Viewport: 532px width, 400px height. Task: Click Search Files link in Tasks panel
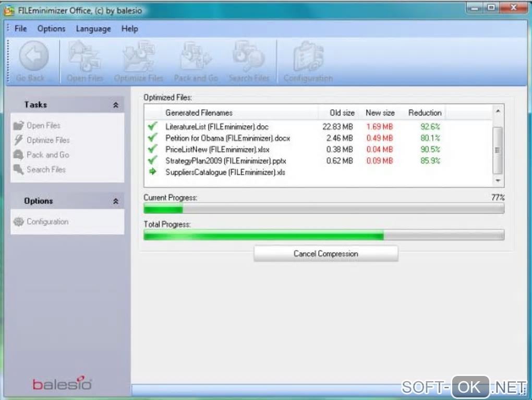click(x=46, y=169)
